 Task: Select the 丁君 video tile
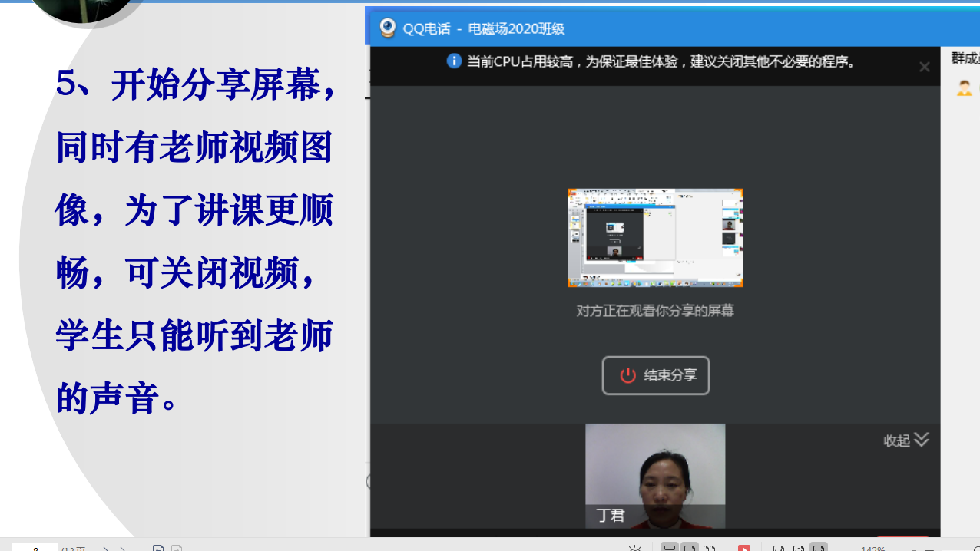[655, 476]
